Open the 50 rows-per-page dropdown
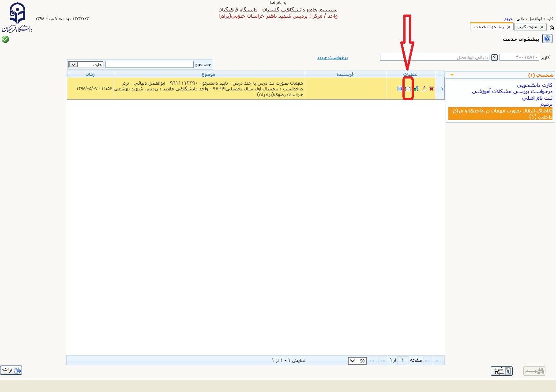The image size is (556, 392). click(357, 361)
